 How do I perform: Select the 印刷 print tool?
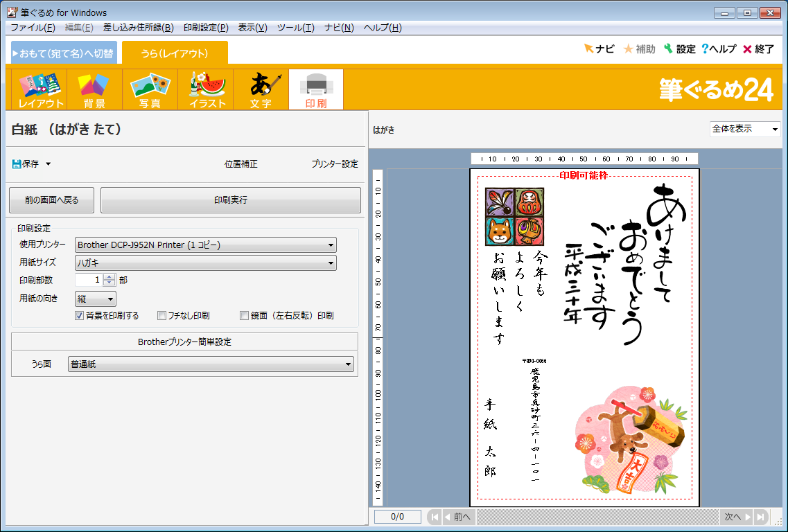coord(316,90)
